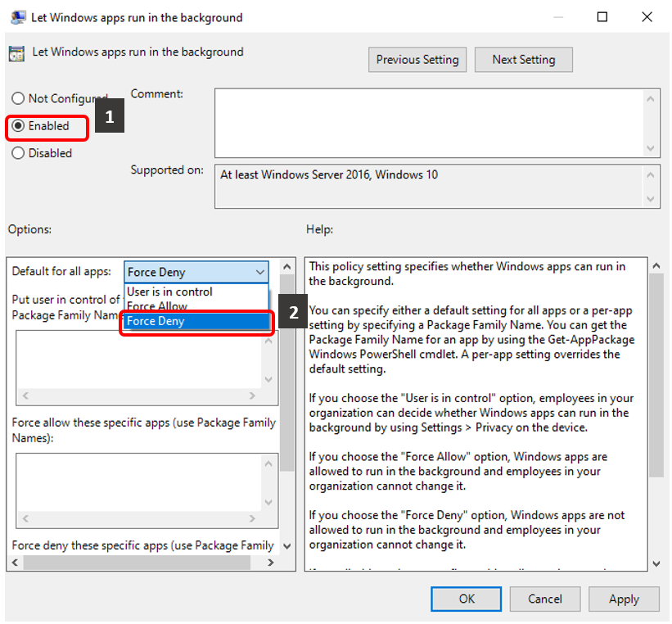Confirm with the OK button
The width and height of the screenshot is (672, 624).
click(467, 599)
